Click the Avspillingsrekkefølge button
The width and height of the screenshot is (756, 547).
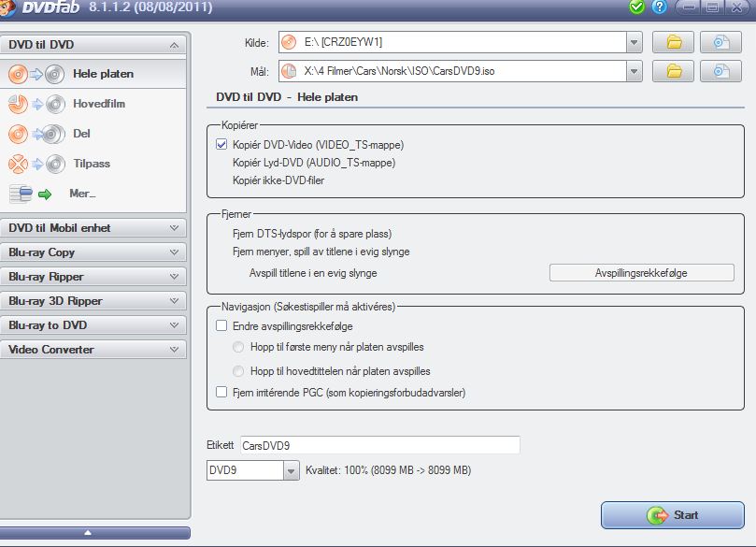(x=642, y=272)
